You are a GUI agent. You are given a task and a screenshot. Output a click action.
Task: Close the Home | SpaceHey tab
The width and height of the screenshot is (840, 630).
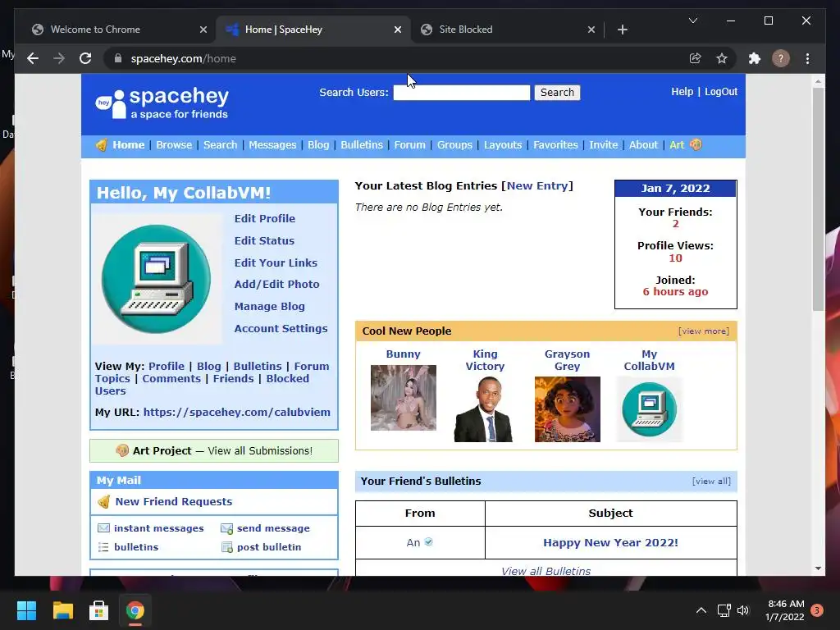pyautogui.click(x=398, y=30)
